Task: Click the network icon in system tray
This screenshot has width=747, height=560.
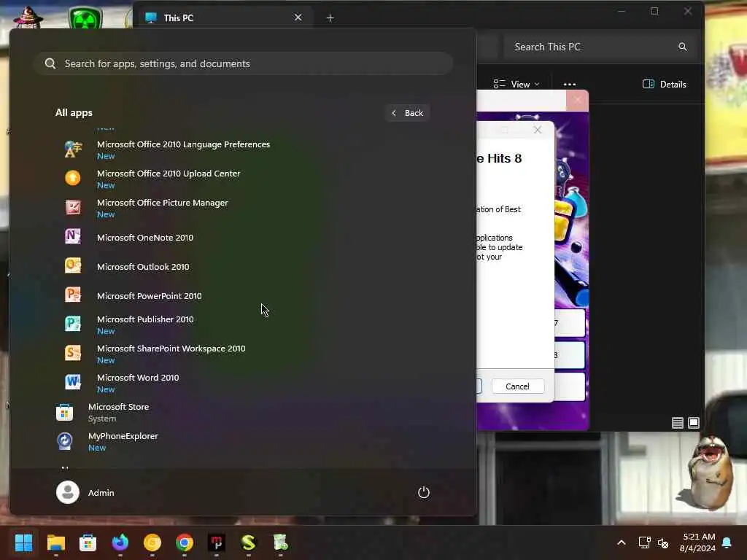Action: click(645, 542)
